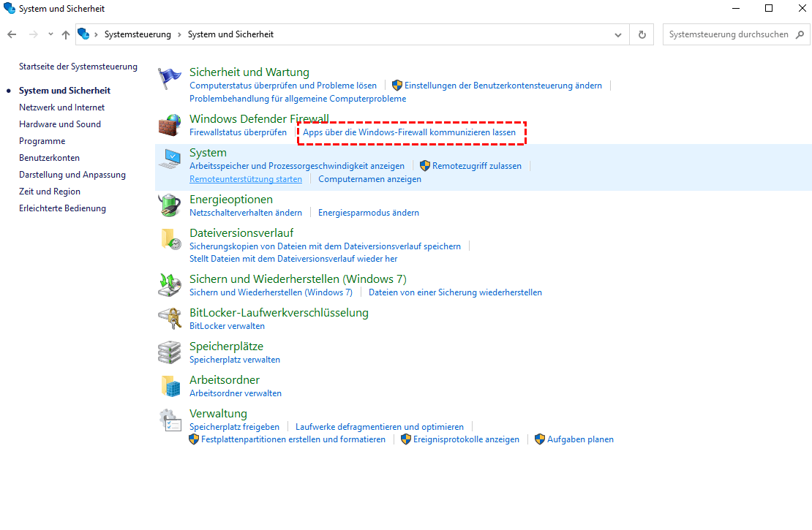Viewport: 812px width, 530px height.
Task: Open Startseite der Systemsteuerung
Action: point(78,67)
